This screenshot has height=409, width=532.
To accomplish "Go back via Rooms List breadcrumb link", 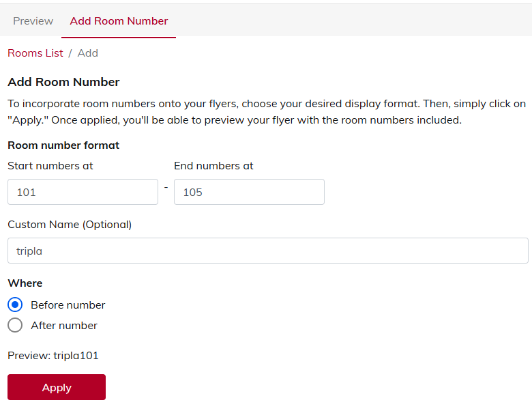I will (35, 53).
